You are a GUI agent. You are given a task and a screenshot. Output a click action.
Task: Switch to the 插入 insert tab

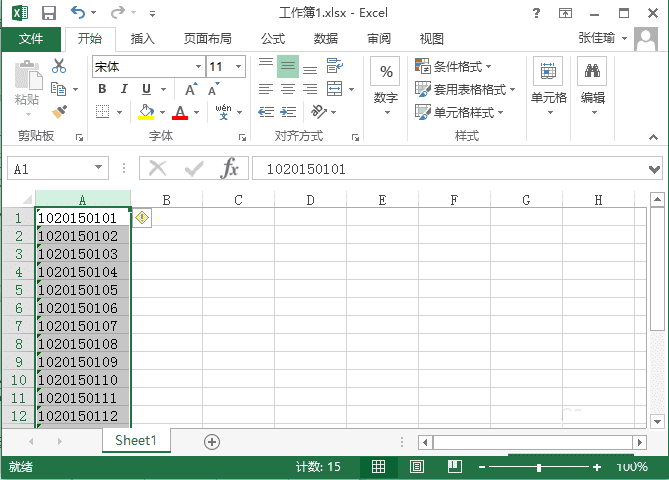(143, 39)
